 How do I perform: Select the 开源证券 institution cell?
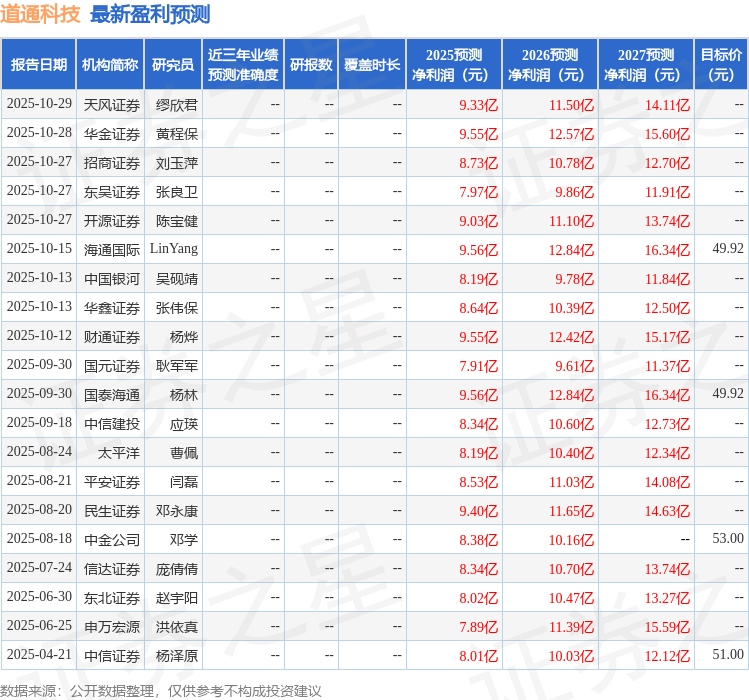112,221
